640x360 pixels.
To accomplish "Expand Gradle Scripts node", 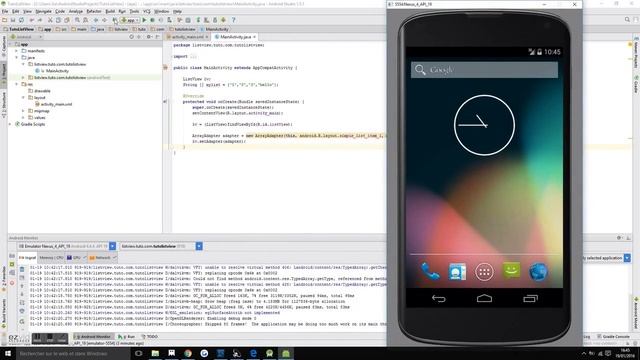I will [x=11, y=124].
